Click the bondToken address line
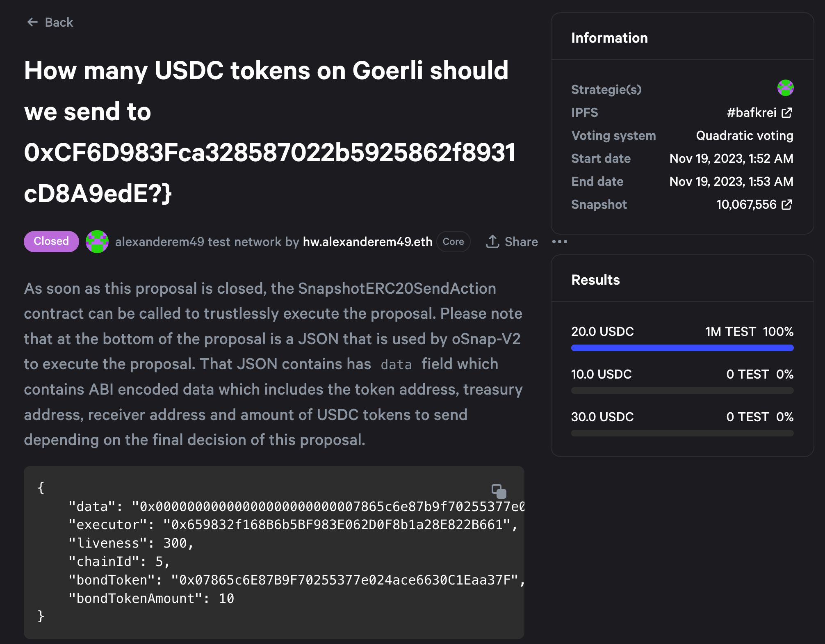 pyautogui.click(x=296, y=580)
